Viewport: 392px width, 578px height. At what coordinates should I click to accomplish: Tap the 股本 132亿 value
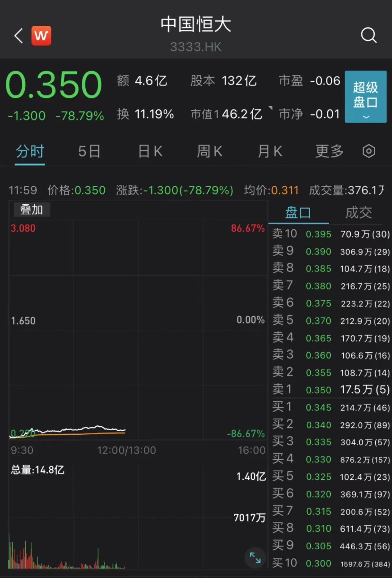(224, 81)
